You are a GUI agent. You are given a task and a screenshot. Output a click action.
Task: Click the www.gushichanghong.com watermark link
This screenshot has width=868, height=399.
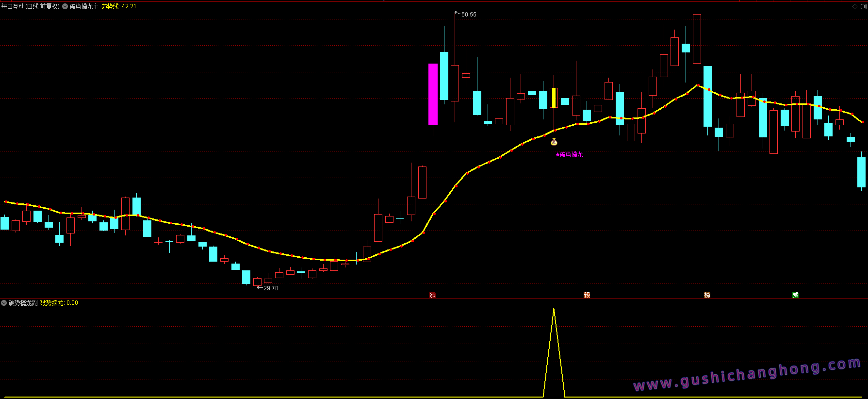click(747, 374)
